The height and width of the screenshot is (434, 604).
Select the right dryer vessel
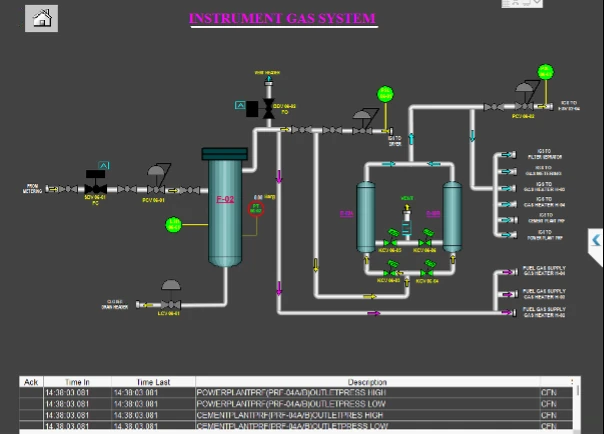pos(452,217)
